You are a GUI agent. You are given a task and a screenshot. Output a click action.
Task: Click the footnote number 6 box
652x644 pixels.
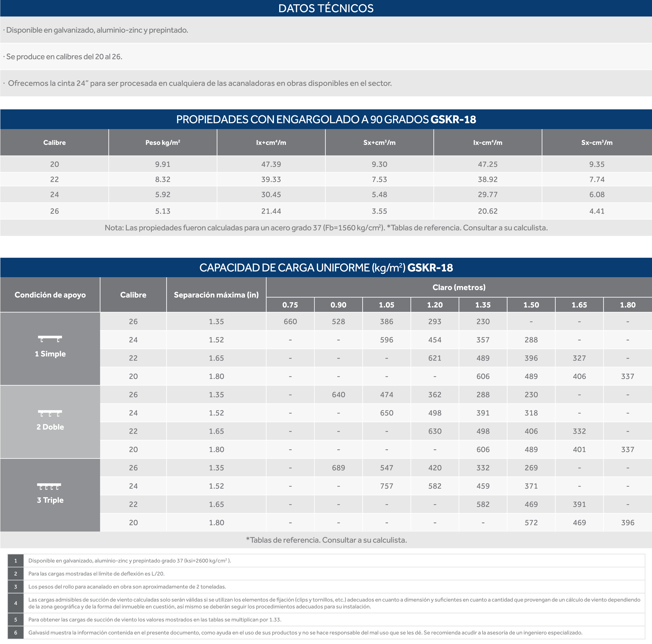(x=15, y=632)
